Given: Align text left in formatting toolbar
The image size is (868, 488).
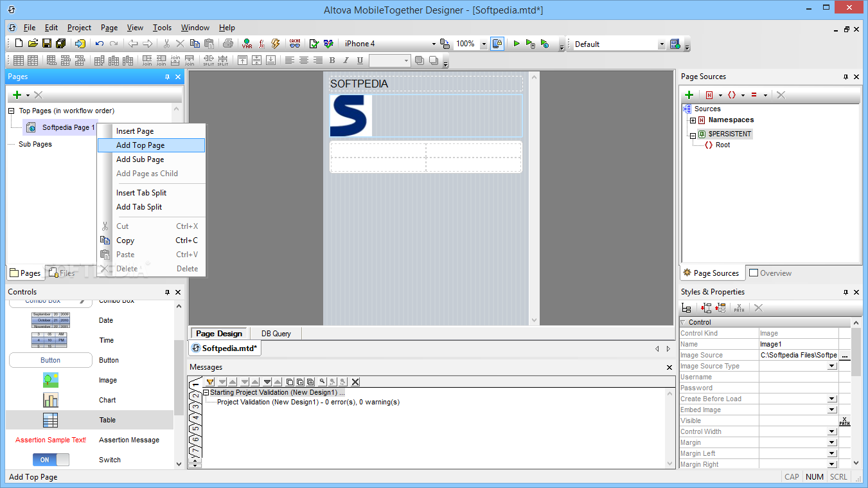Looking at the screenshot, I should pos(290,60).
